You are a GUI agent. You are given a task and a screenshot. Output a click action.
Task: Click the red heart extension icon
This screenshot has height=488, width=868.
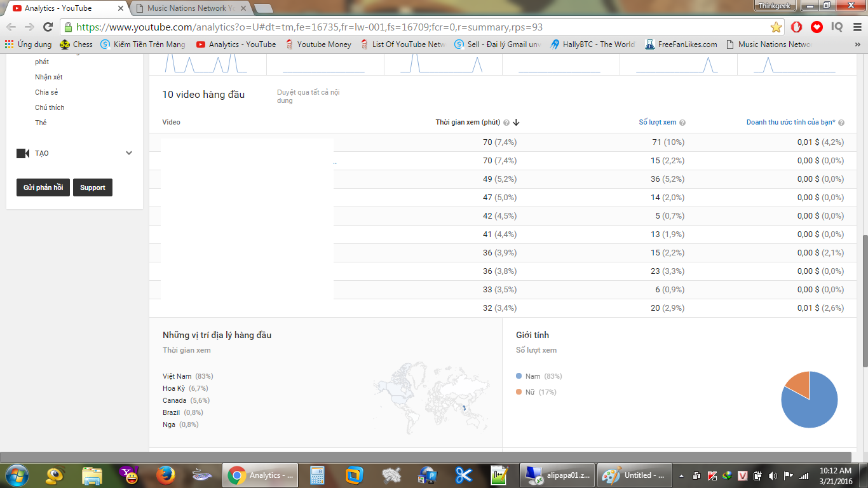[x=817, y=27]
